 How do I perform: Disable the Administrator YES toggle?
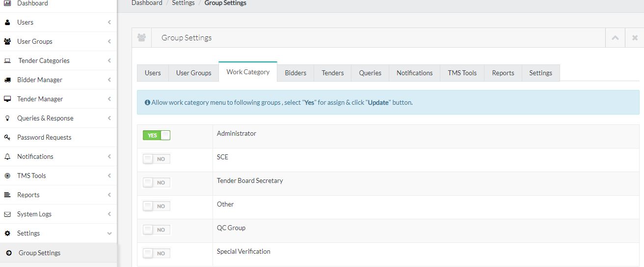point(156,135)
